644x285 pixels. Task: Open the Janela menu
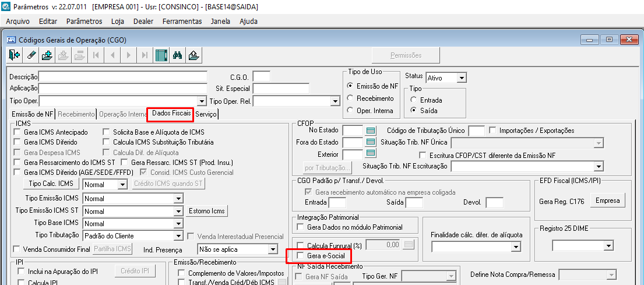pos(220,22)
